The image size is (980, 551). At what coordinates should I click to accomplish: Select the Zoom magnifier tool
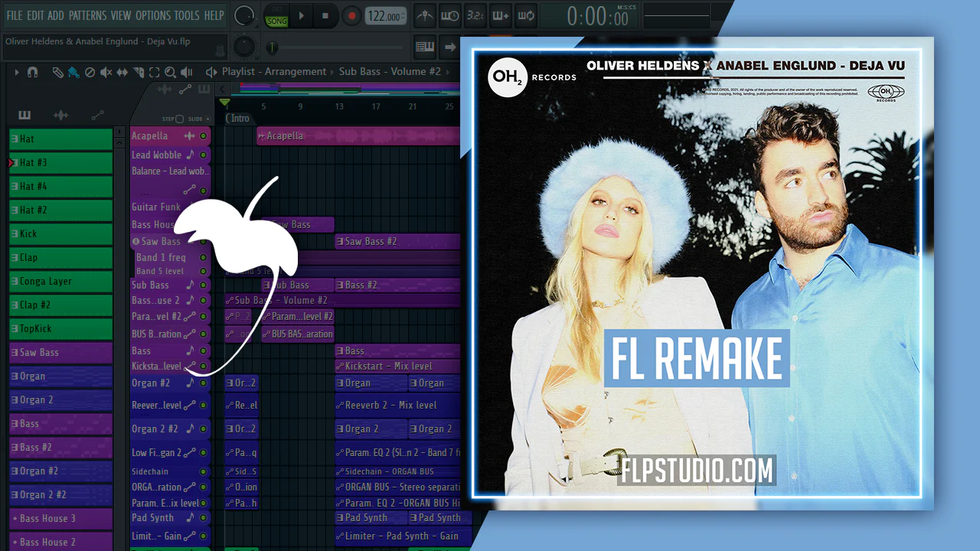click(169, 72)
